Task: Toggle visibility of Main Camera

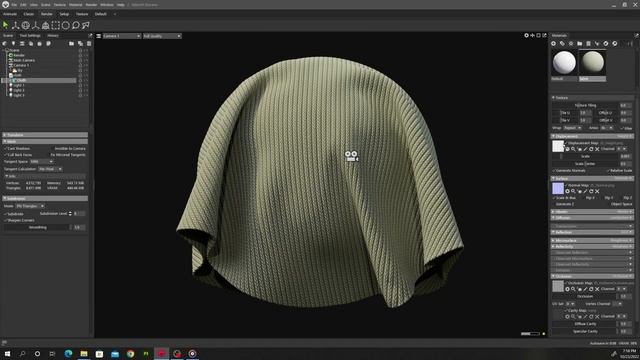Action: (x=80, y=60)
